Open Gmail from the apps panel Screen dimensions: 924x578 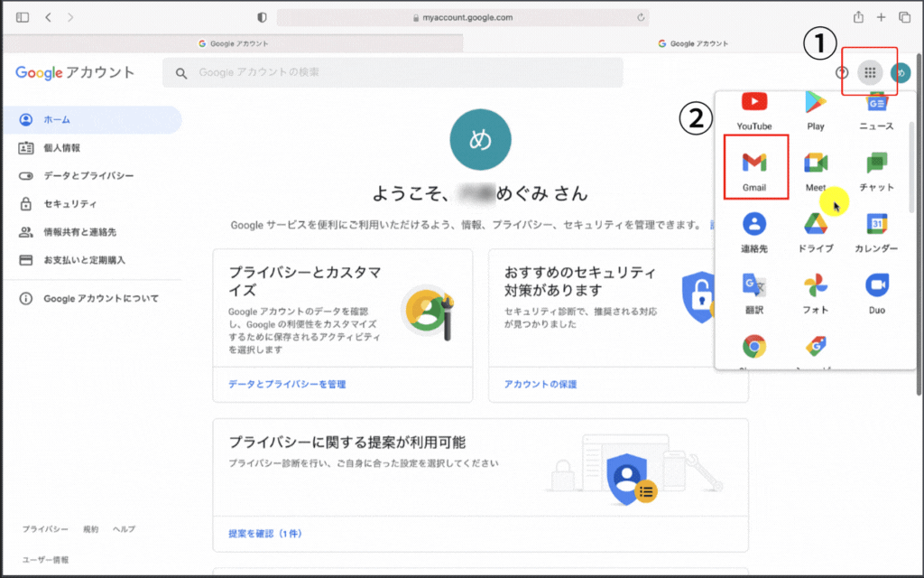point(754,171)
